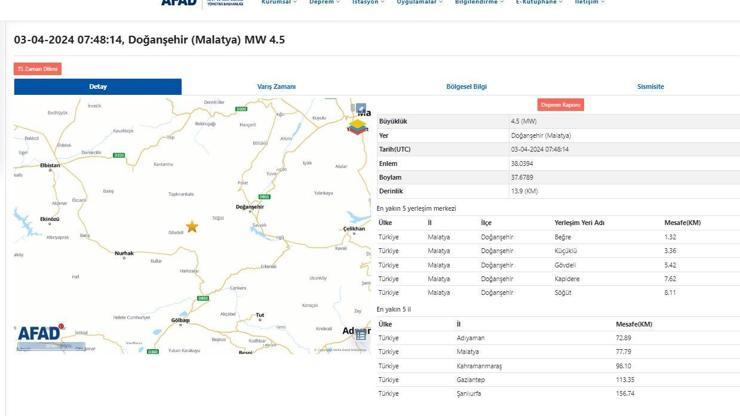Screen dimensions: 740x416
Task: Select the Söğüt settlement cell in the table
Action: click(563, 293)
